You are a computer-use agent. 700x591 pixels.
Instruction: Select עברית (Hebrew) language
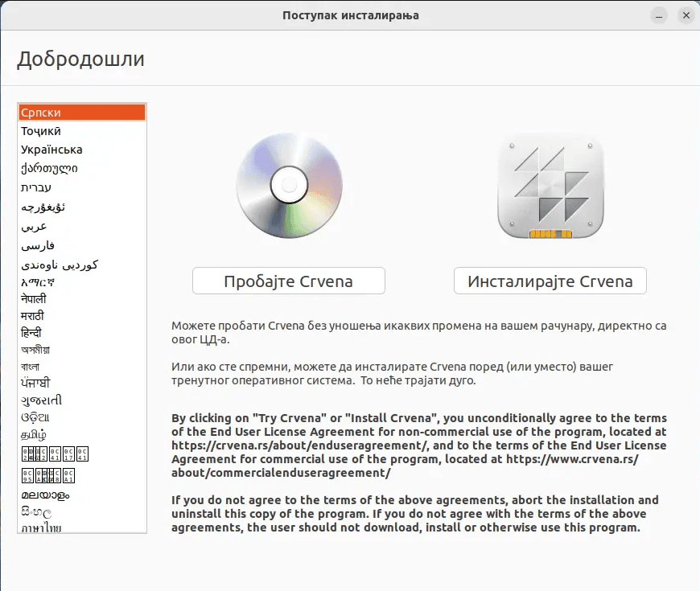(x=82, y=187)
